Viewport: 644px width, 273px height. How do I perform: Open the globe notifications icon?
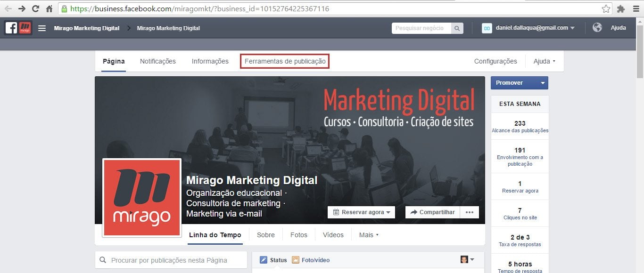597,28
